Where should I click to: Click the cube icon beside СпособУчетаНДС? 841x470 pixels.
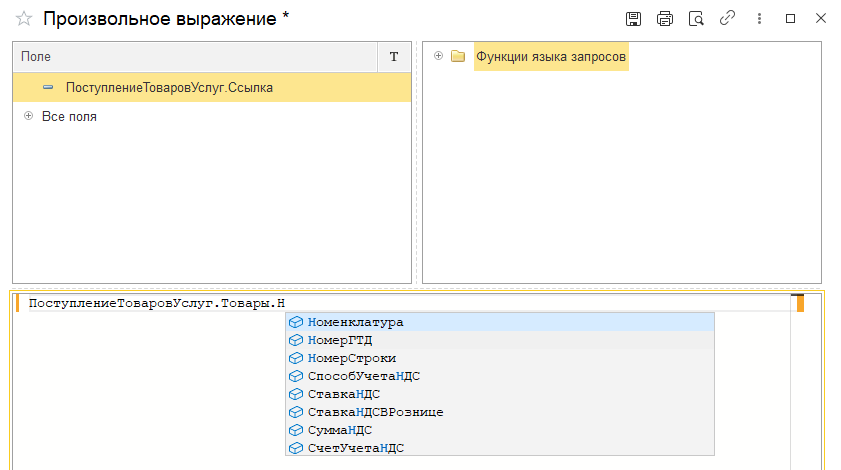point(296,376)
